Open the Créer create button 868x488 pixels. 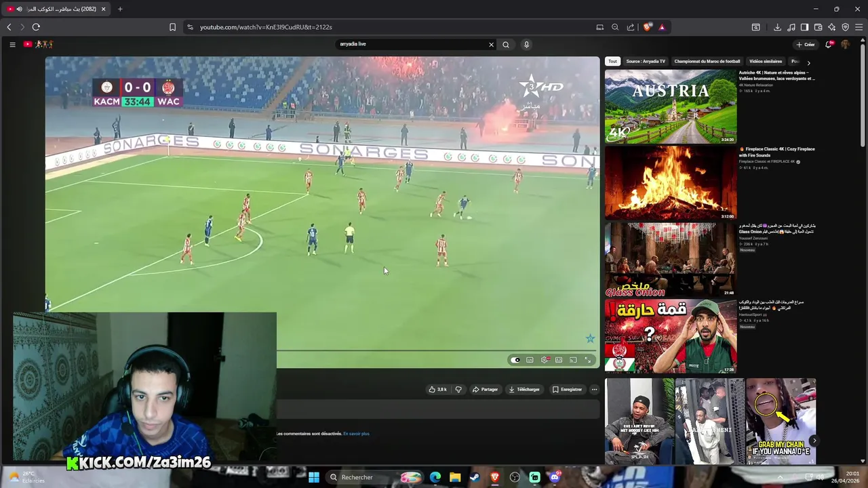tap(806, 45)
